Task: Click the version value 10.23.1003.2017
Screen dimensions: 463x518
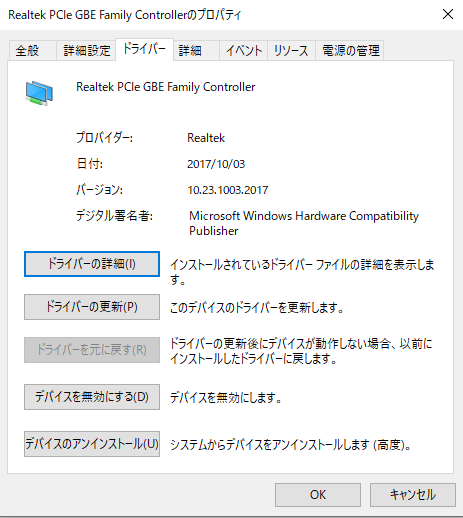Action: pos(228,190)
